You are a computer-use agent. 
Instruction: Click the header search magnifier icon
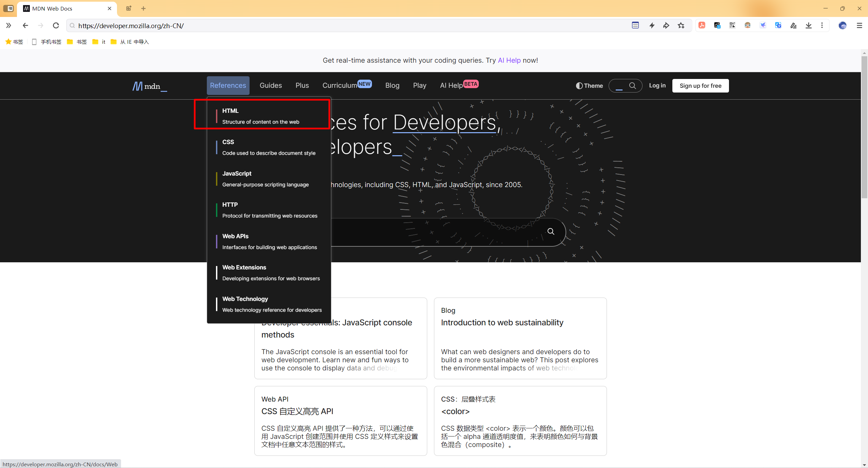pyautogui.click(x=632, y=86)
